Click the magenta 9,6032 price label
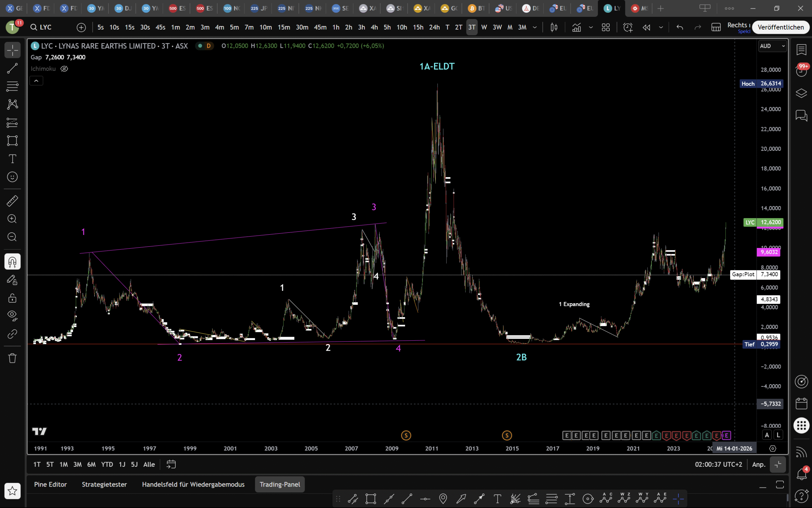The height and width of the screenshot is (508, 812). [769, 252]
